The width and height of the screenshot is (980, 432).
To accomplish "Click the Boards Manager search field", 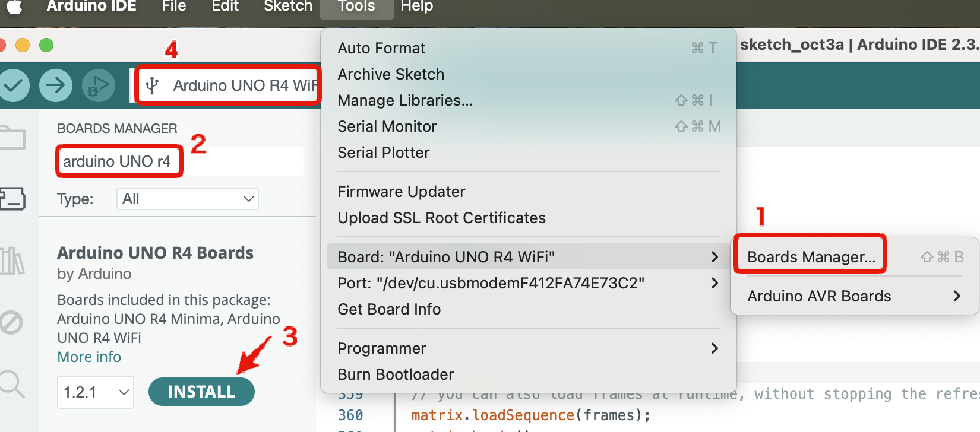I will coord(181,161).
